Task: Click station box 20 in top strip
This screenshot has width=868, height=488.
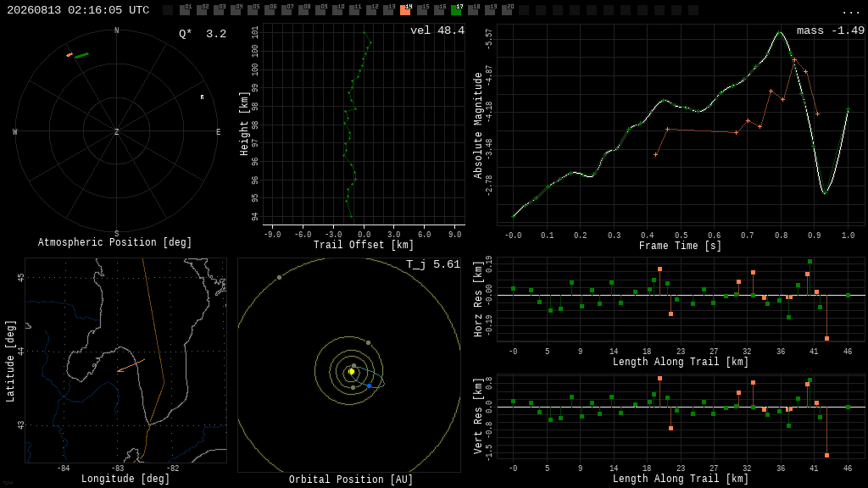Action: click(507, 9)
